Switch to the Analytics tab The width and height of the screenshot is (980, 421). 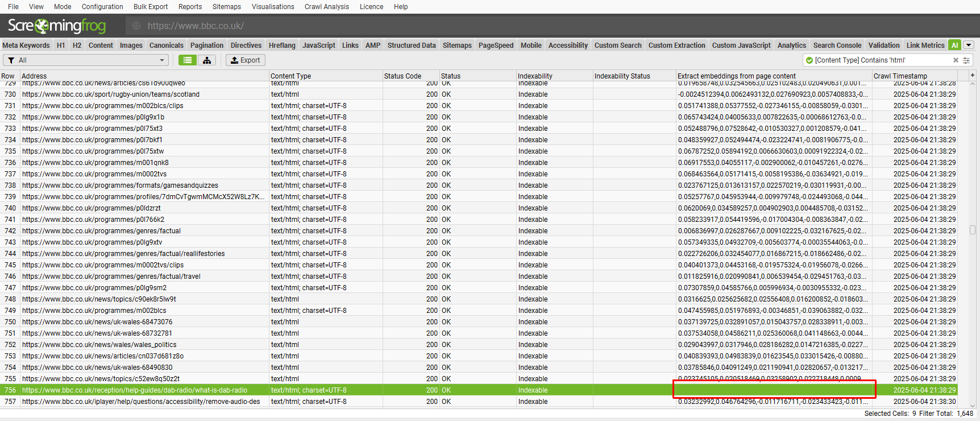(x=792, y=45)
